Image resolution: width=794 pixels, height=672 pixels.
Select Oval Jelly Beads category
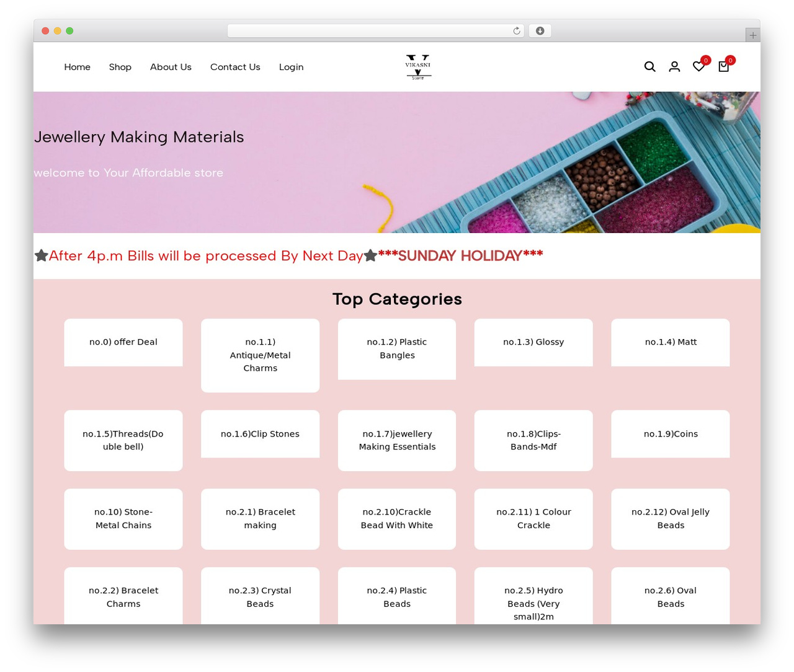point(671,519)
